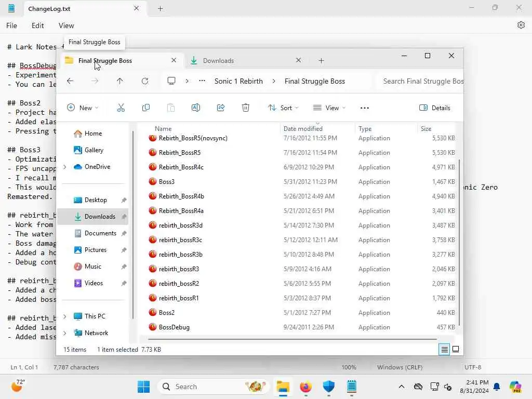Share the selected file via the toolbar icon
This screenshot has height=399, width=532.
pos(220,108)
